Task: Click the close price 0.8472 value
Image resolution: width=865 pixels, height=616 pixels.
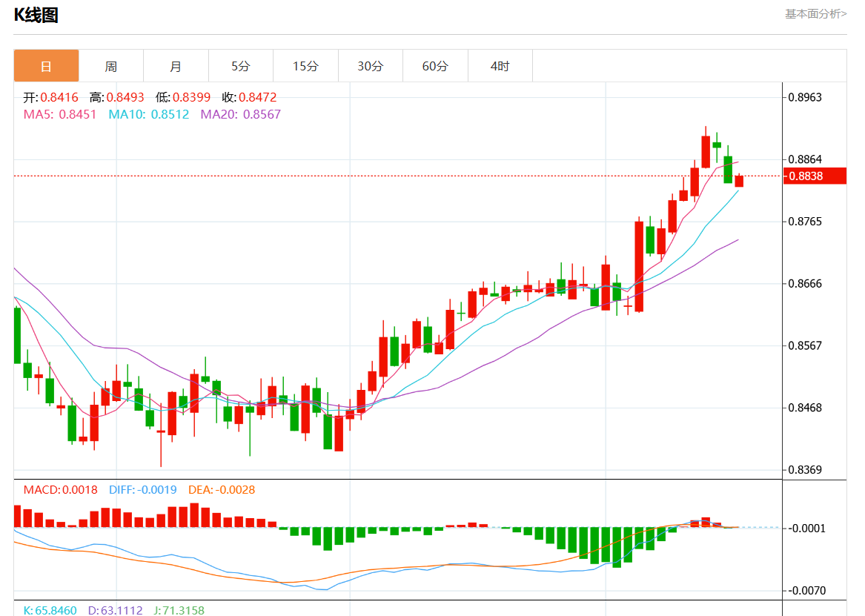Action: 258,98
